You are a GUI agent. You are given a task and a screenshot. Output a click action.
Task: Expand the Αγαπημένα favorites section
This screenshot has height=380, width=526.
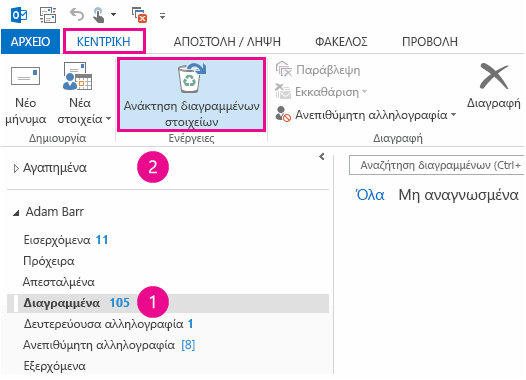(x=16, y=168)
